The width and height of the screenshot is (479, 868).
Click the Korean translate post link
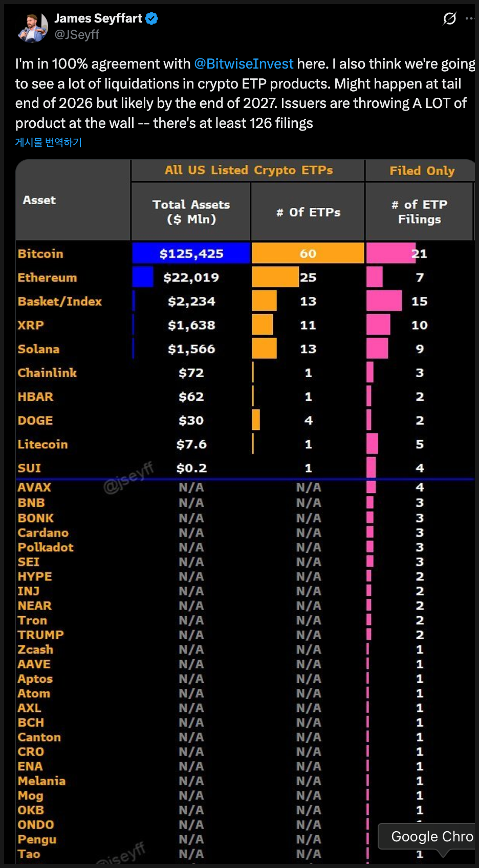pos(49,142)
